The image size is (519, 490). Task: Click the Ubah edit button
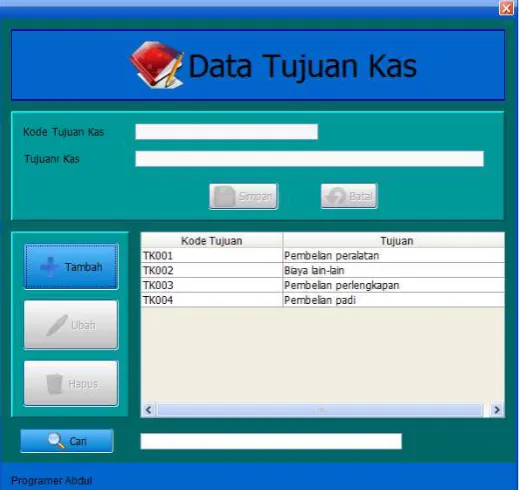pyautogui.click(x=71, y=325)
